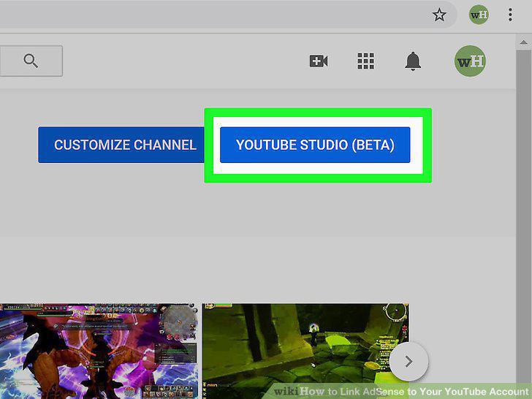Show next videos with the right chevron
The width and height of the screenshot is (532, 399).
tap(408, 362)
